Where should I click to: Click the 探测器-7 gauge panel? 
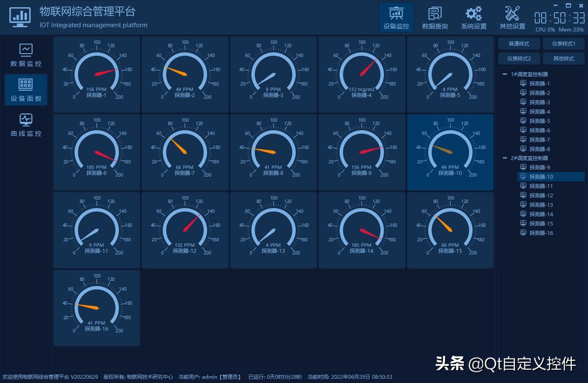185,152
